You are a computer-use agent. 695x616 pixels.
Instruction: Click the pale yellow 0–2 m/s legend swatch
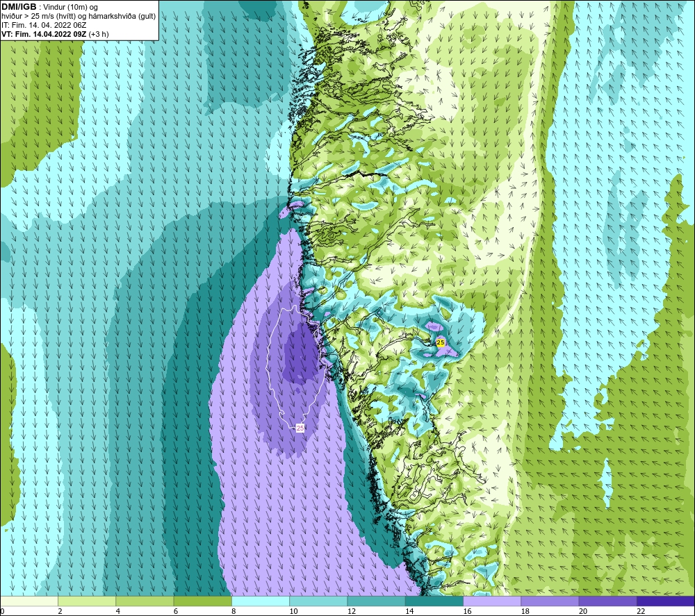click(x=29, y=601)
